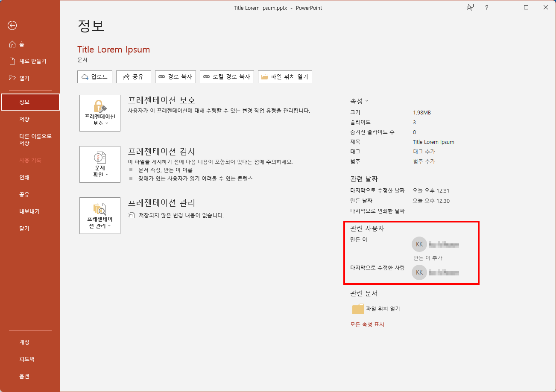Minimize the PowerPoint window

[506, 7]
